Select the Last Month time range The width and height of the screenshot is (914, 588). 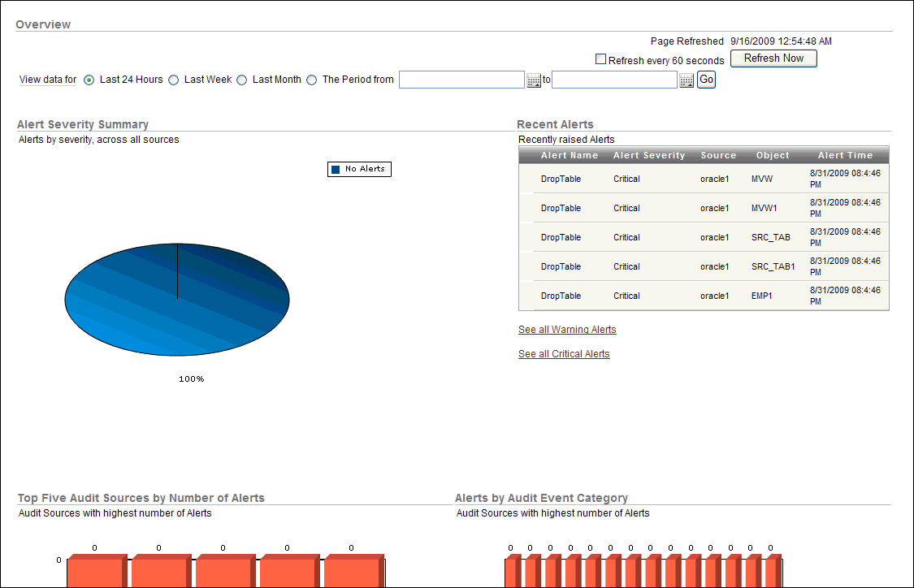241,80
